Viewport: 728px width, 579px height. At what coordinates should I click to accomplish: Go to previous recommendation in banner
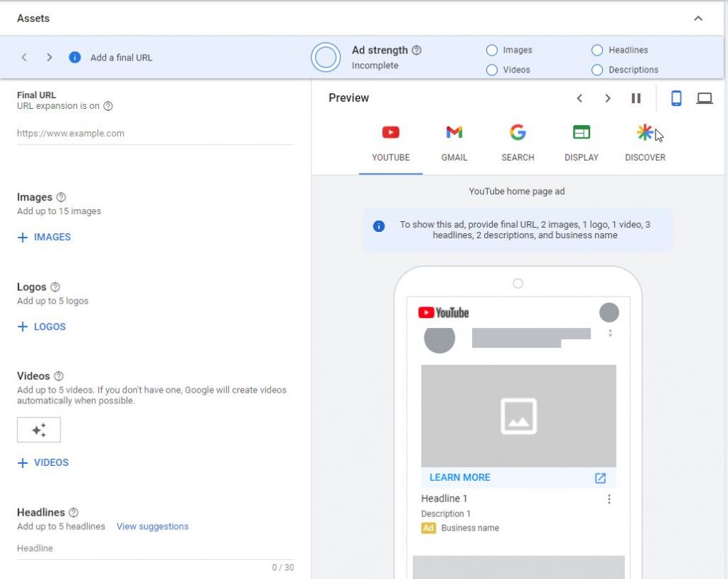(24, 57)
